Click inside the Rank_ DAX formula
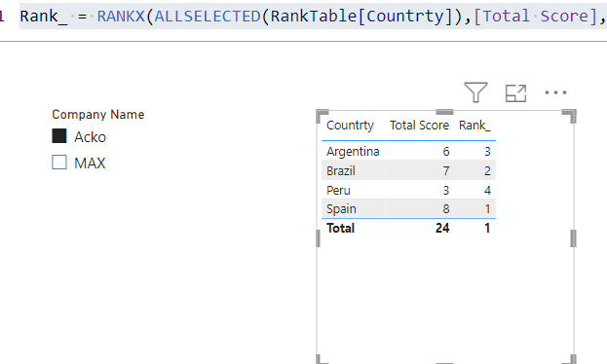The image size is (607, 364). pos(312,17)
